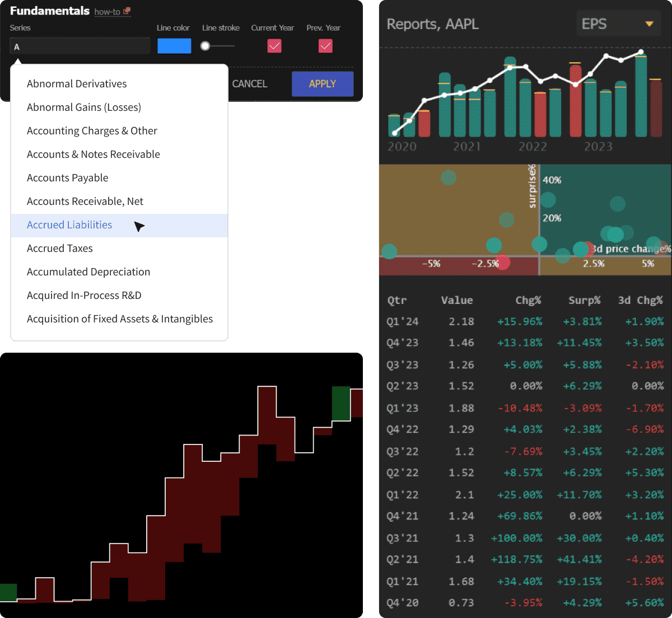Click the how-to external link icon
The width and height of the screenshot is (672, 618).
coord(127,11)
